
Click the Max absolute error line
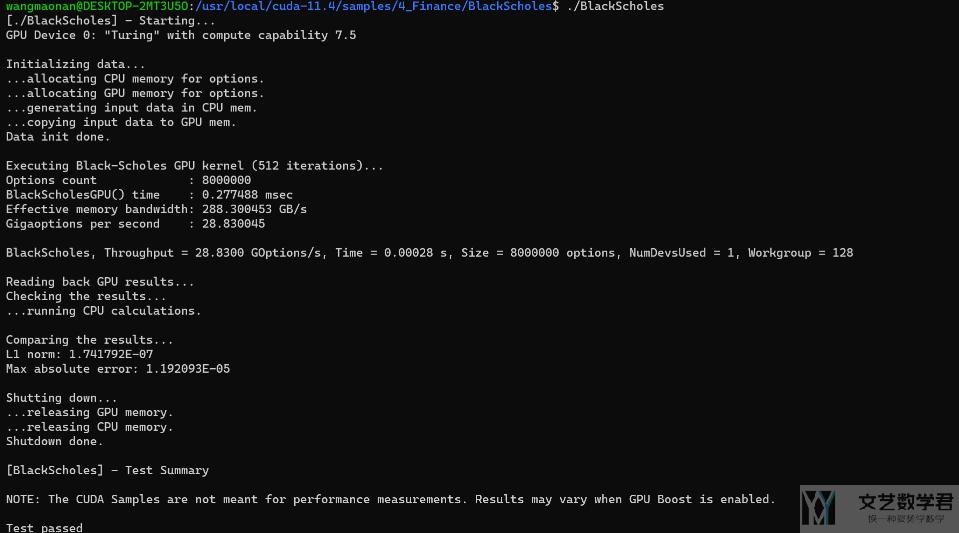[x=118, y=369]
